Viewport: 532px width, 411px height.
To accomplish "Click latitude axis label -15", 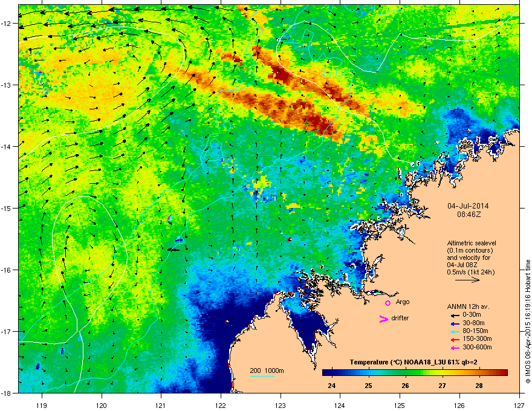I will point(6,208).
